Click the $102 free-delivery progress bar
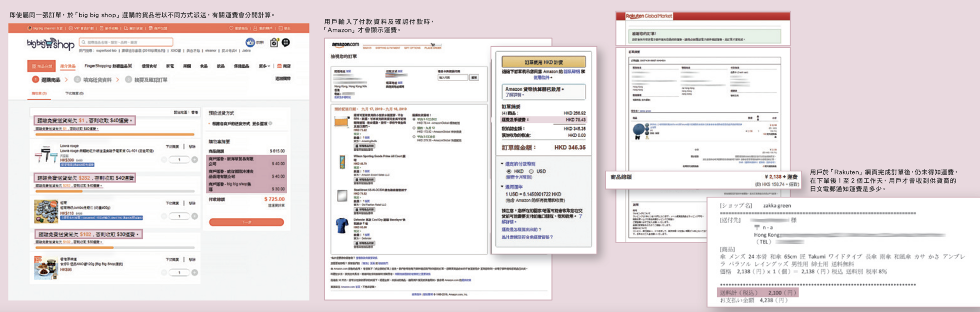Screen dimensions: 980x312 pyautogui.click(x=115, y=248)
